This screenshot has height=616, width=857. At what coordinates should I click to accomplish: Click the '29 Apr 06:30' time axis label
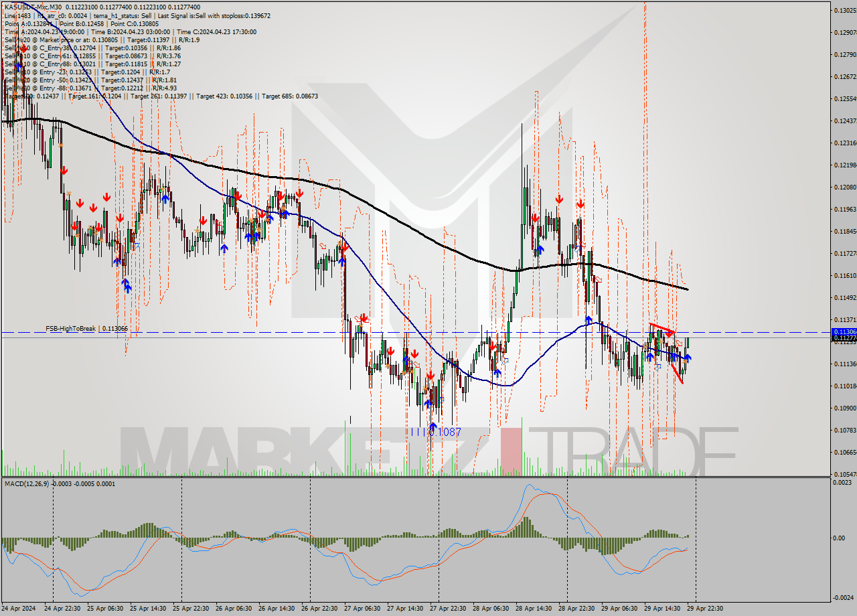point(619,609)
